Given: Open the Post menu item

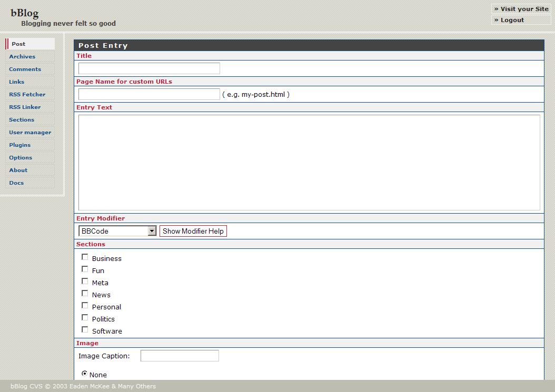Looking at the screenshot, I should [x=30, y=44].
